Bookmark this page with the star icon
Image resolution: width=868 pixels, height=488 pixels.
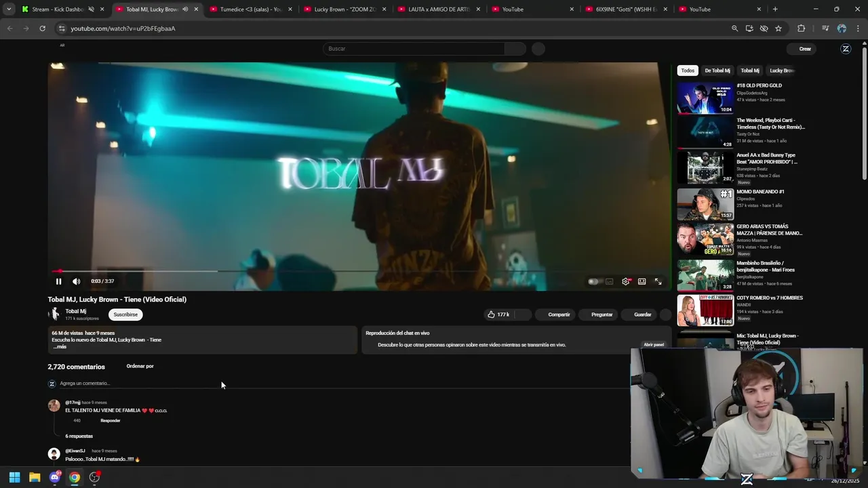(778, 28)
